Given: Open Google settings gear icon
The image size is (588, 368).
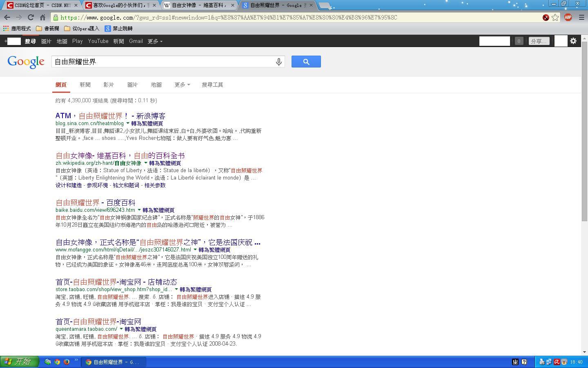Looking at the screenshot, I should pyautogui.click(x=573, y=41).
